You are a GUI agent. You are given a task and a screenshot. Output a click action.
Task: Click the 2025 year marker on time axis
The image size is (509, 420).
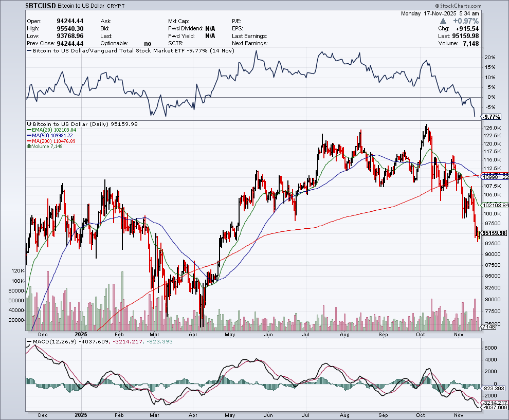coord(82,414)
